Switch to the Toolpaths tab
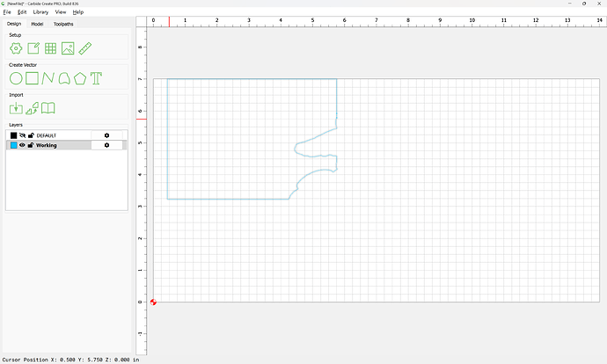 (63, 24)
